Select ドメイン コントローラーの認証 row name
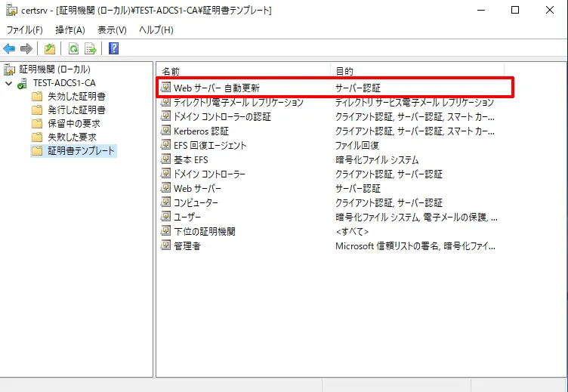568x392 pixels. pos(222,116)
